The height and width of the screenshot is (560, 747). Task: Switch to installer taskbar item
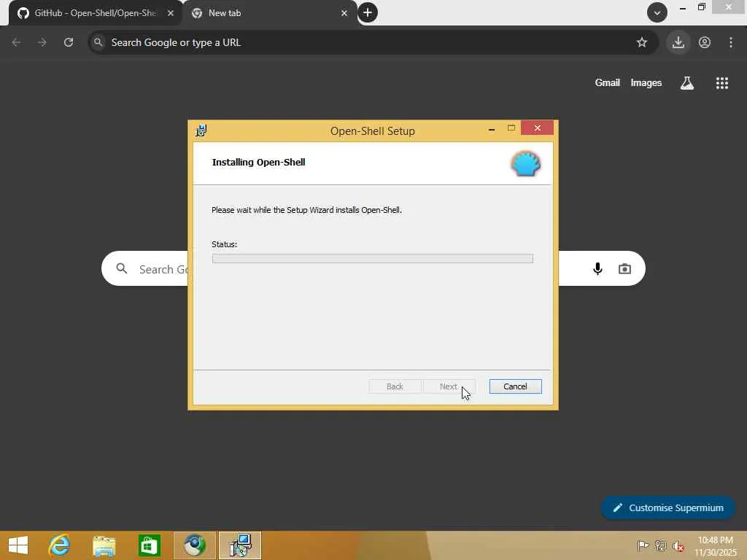click(x=239, y=545)
